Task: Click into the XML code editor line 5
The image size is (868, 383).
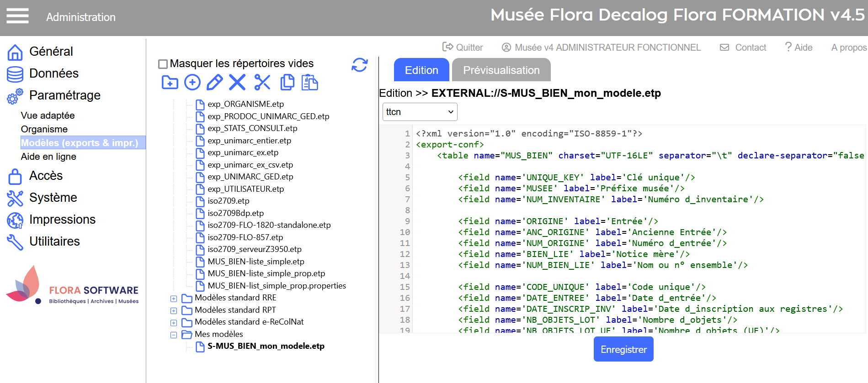Action: point(576,178)
